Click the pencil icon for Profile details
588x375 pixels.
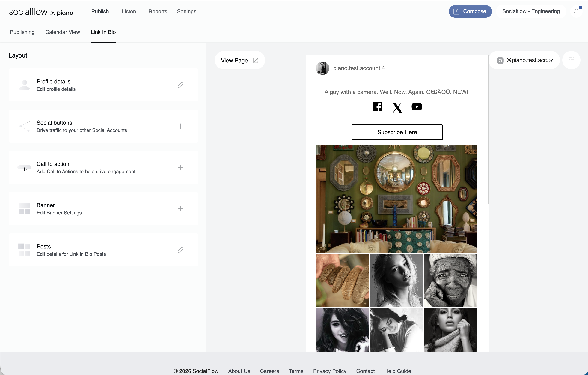tap(180, 85)
